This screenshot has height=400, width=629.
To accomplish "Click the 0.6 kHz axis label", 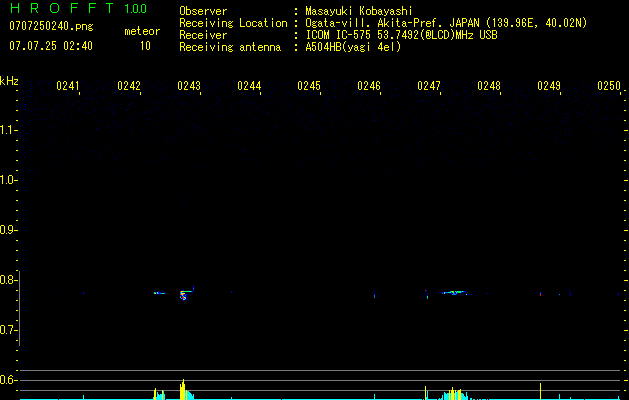I will click(x=8, y=380).
